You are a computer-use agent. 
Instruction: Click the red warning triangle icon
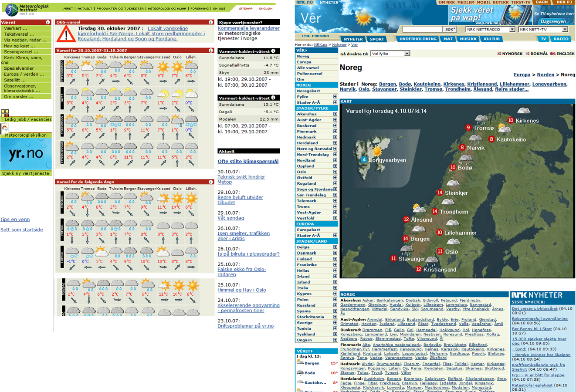click(x=66, y=34)
